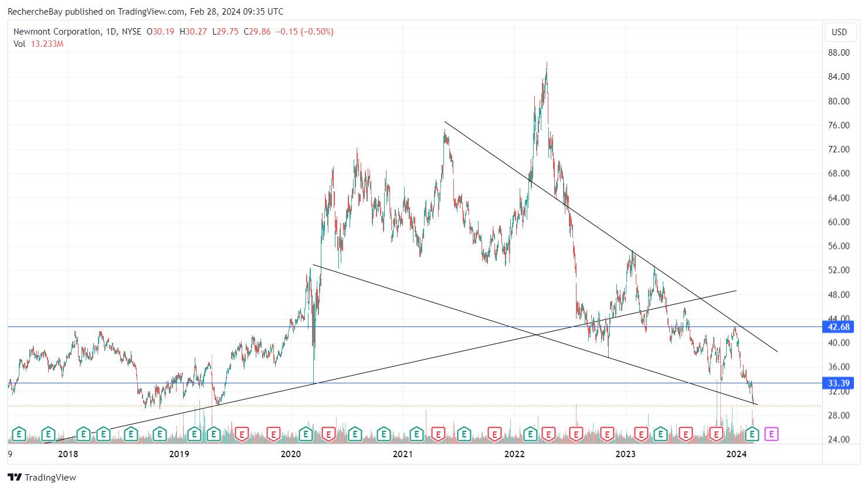The height and width of the screenshot is (490, 868).
Task: Click the RechercheBay published on TradingView.com header
Action: coord(145,12)
